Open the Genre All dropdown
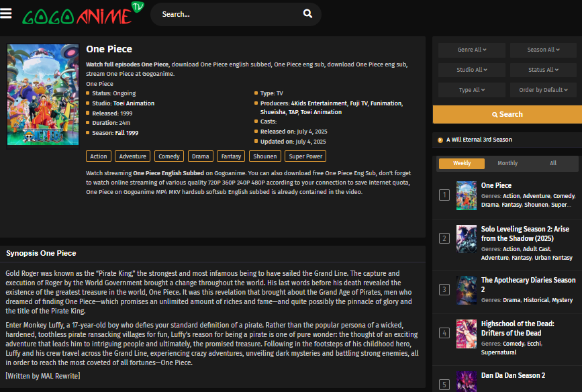This screenshot has width=582, height=392. 472,50
